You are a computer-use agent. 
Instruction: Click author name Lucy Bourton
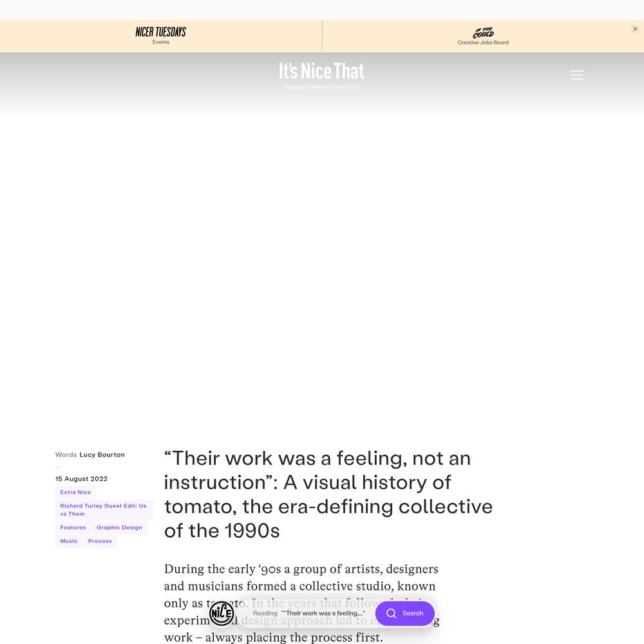click(102, 455)
